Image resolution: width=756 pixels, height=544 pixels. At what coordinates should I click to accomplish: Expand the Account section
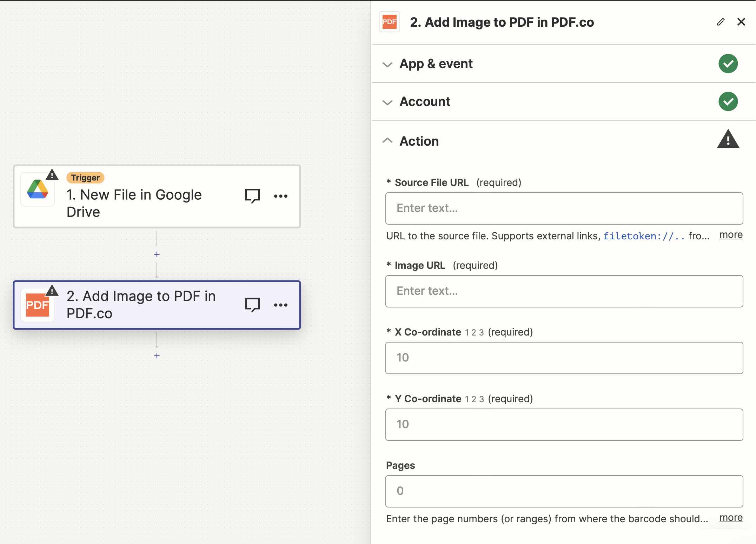click(387, 102)
